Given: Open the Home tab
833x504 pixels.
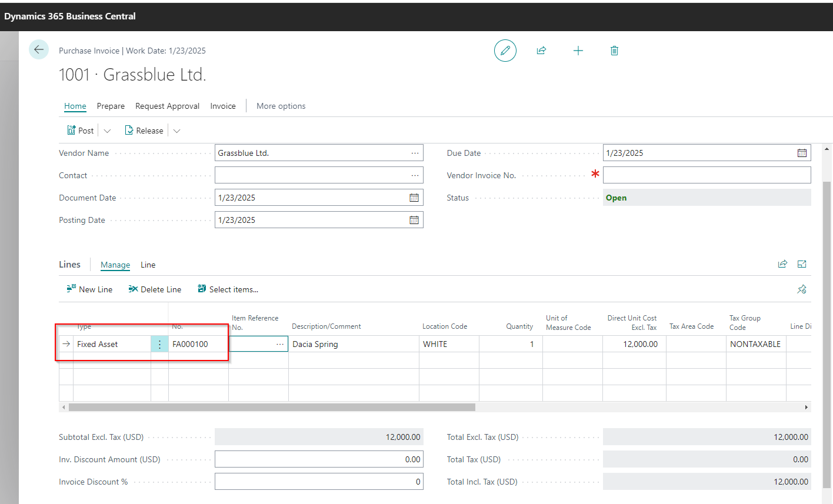Looking at the screenshot, I should (75, 106).
